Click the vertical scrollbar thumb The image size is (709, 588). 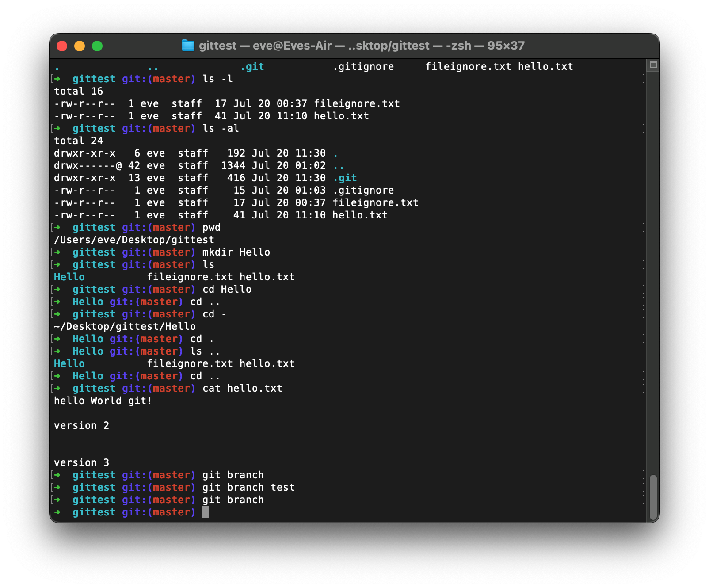point(653,497)
